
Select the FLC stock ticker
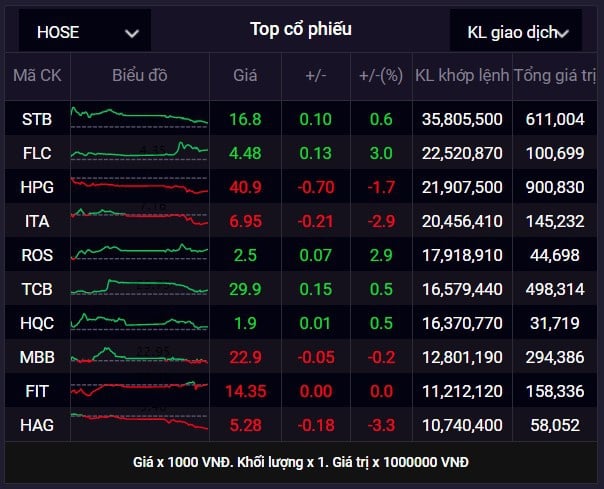pyautogui.click(x=37, y=153)
